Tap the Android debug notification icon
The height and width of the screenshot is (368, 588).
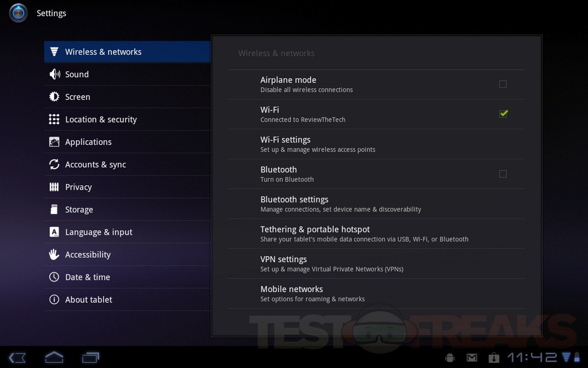pyautogui.click(x=450, y=358)
